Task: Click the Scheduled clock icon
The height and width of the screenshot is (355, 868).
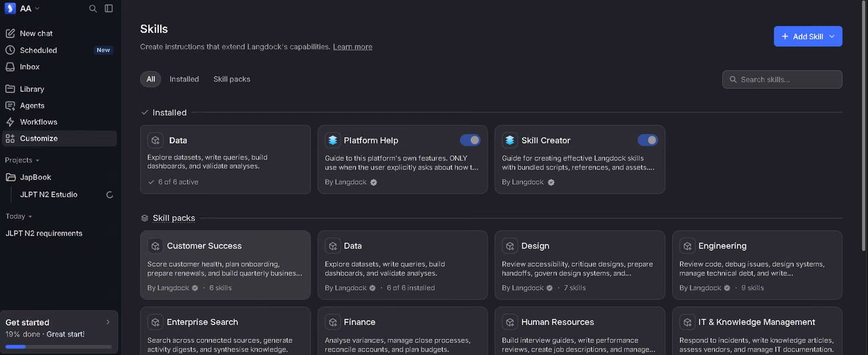Action: pyautogui.click(x=10, y=50)
